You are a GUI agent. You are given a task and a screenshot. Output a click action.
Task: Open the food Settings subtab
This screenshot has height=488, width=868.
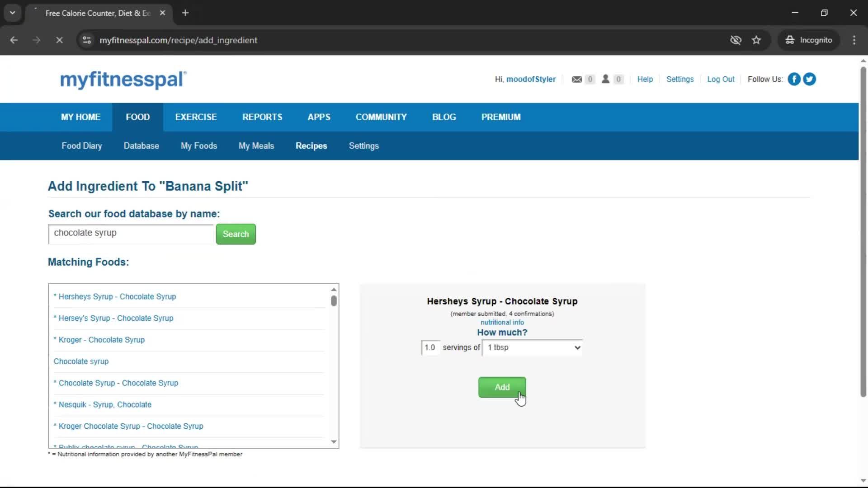coord(364,146)
